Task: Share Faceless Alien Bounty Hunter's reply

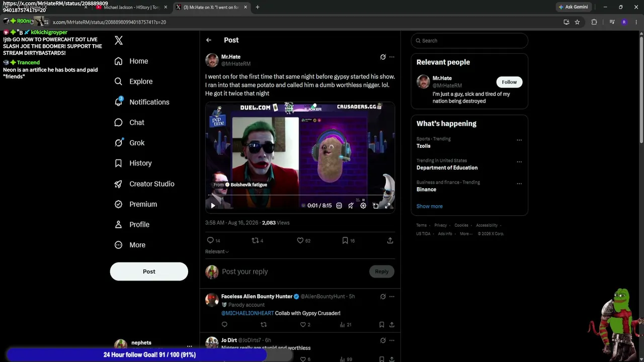Action: (x=392, y=325)
